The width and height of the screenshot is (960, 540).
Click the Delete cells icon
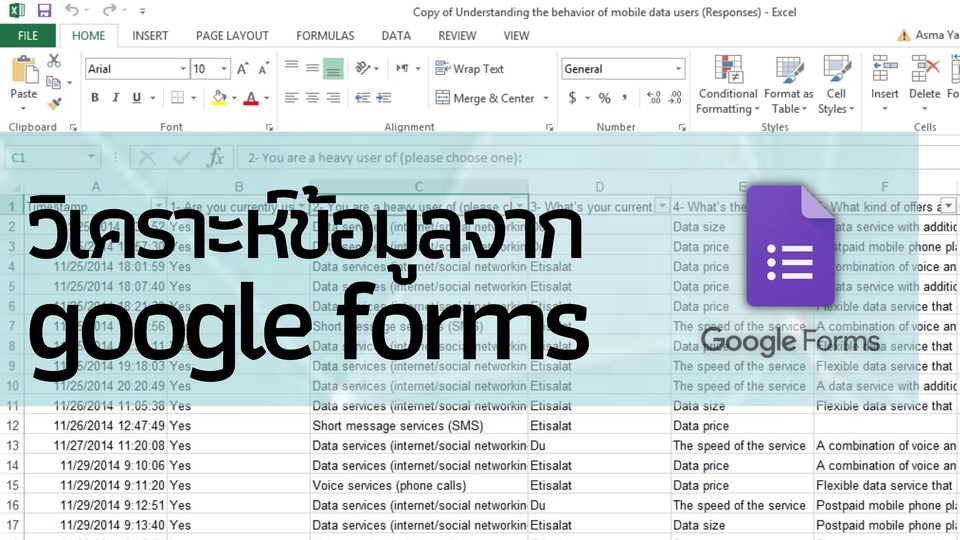tap(924, 78)
